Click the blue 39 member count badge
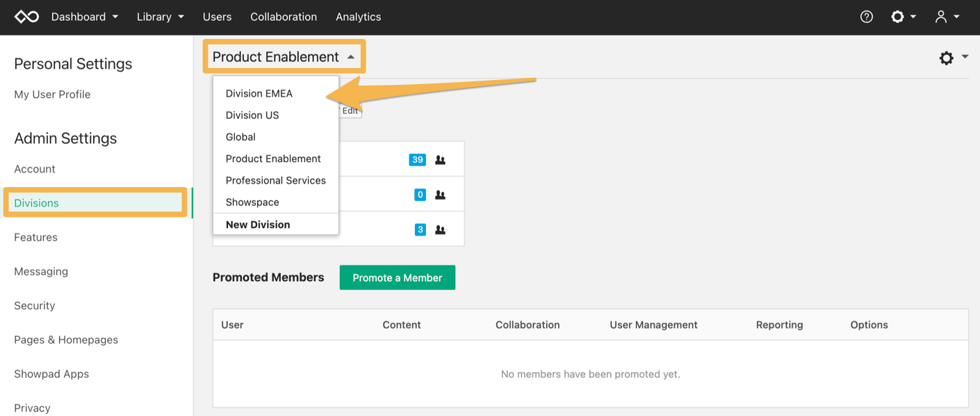 [417, 160]
